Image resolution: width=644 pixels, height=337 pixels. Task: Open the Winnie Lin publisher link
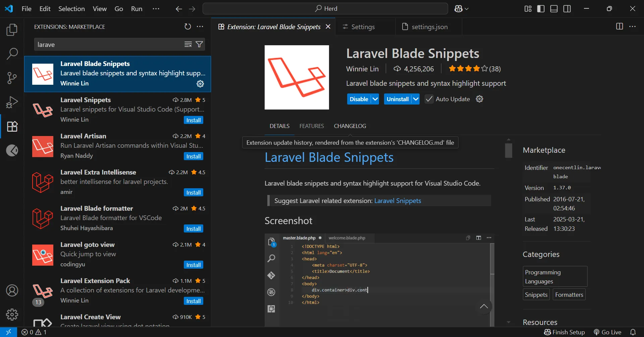click(362, 69)
